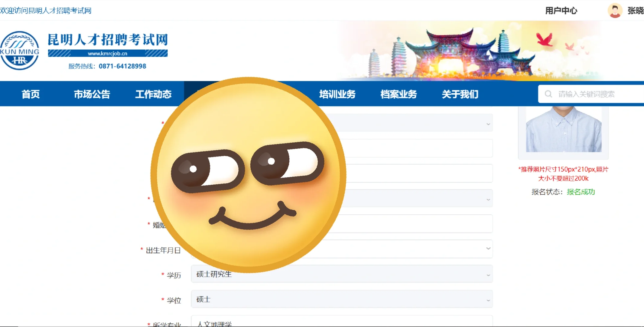Open the 出生年月日 date dropdown arrow
Viewport: 644px width, 327px height.
click(x=488, y=249)
